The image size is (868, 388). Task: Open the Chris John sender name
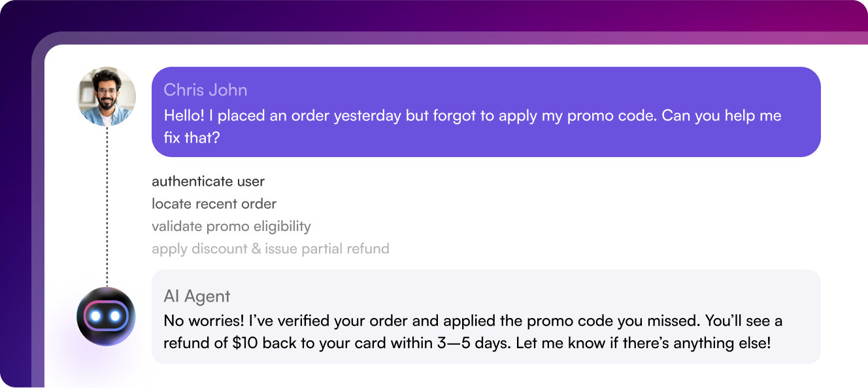pos(205,90)
